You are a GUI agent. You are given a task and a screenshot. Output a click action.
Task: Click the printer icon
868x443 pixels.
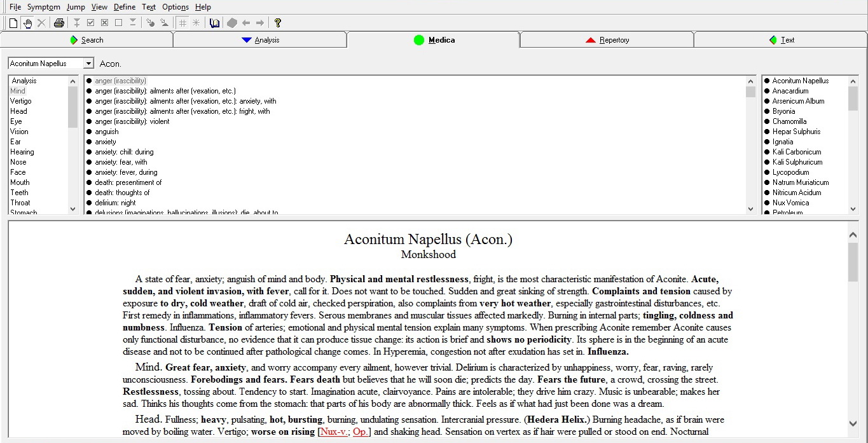59,23
